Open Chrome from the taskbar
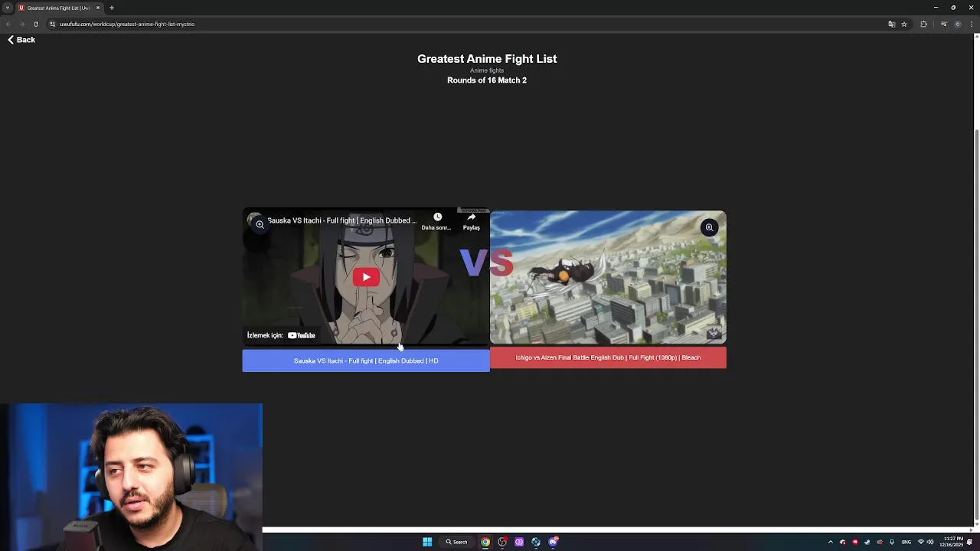980x551 pixels. point(485,542)
